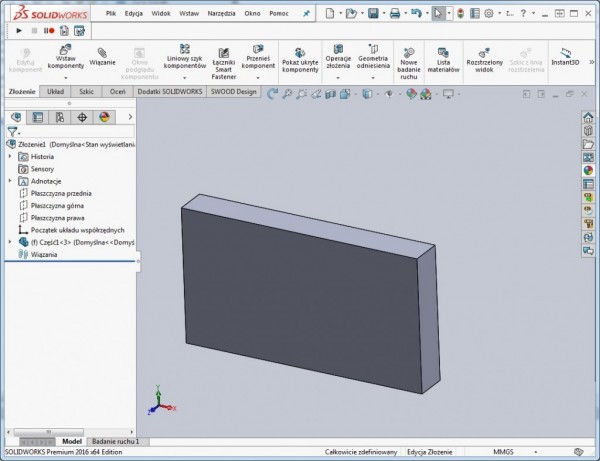Image resolution: width=600 pixels, height=461 pixels.
Task: Click the macro record/pause button
Action: [x=49, y=31]
